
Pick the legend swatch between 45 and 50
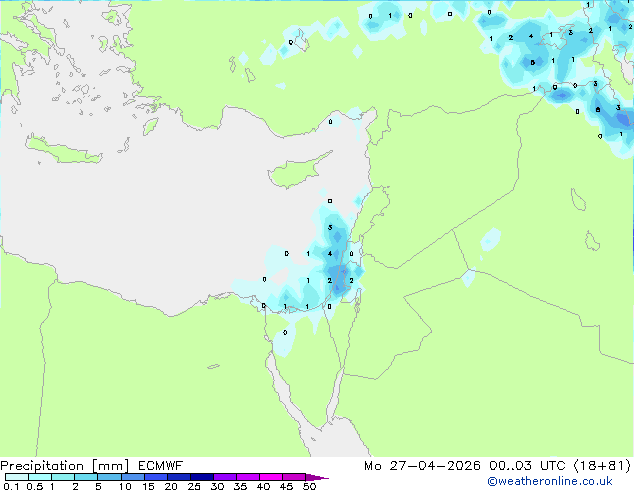(x=294, y=477)
